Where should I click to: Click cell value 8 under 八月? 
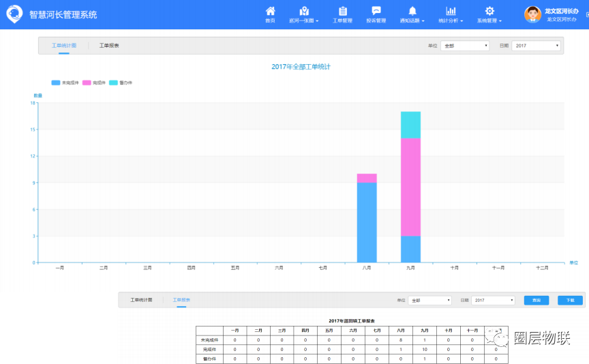(x=401, y=340)
